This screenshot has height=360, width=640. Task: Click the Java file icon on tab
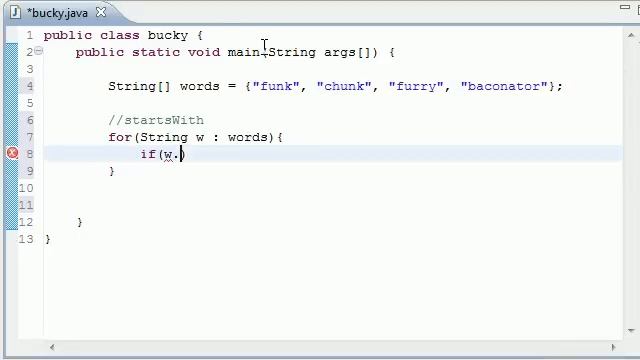tap(15, 12)
